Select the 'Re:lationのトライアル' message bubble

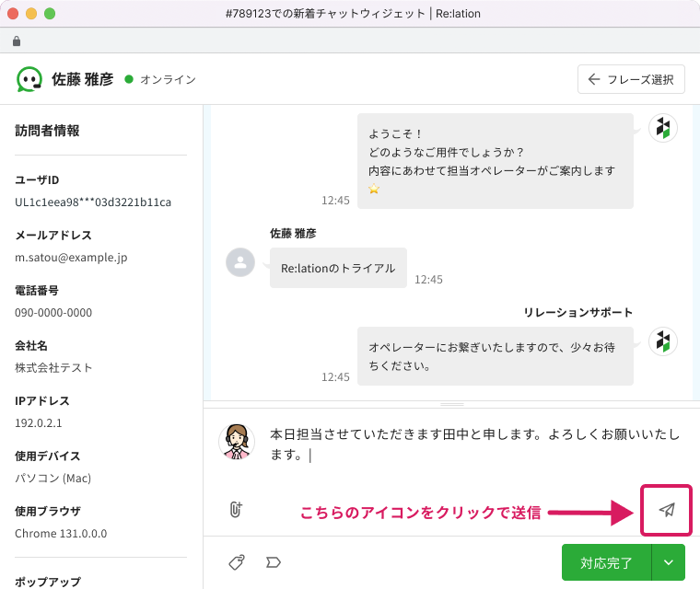337,269
